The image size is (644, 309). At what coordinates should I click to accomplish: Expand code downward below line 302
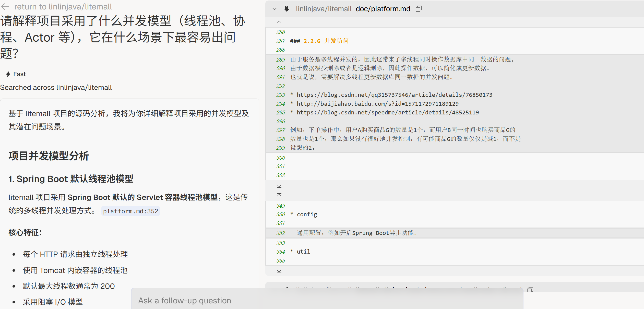click(x=279, y=185)
